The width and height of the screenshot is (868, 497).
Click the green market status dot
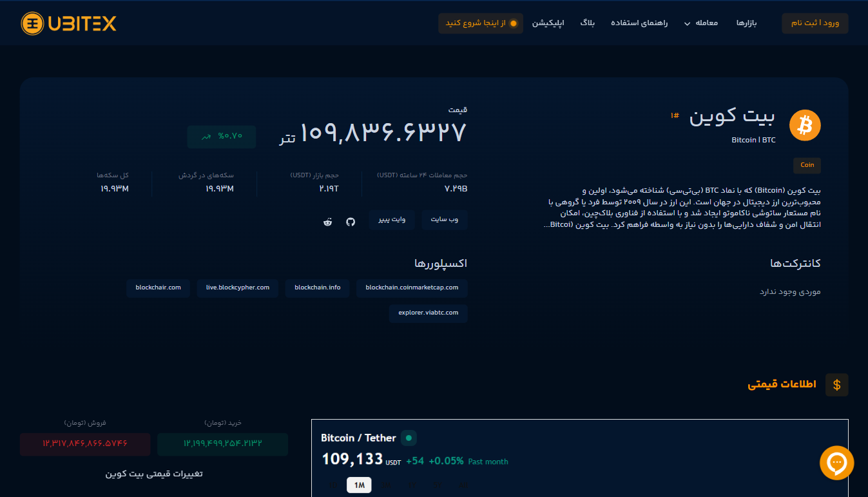coord(409,438)
